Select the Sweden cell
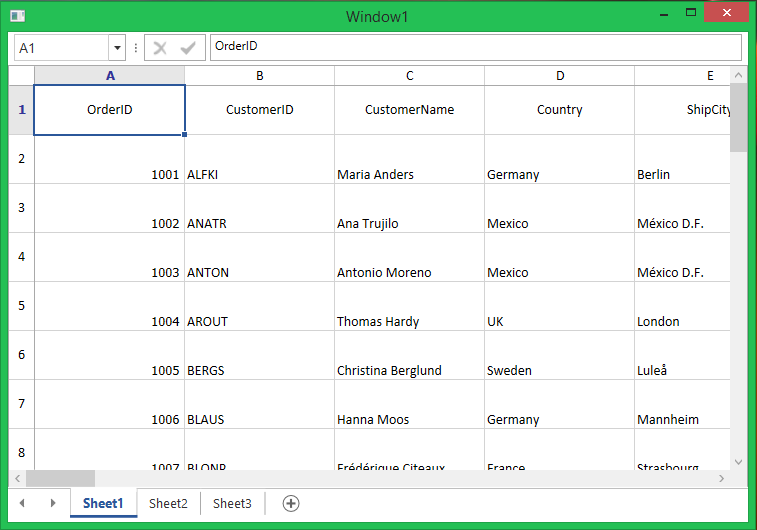The height and width of the screenshot is (530, 757). [x=560, y=355]
